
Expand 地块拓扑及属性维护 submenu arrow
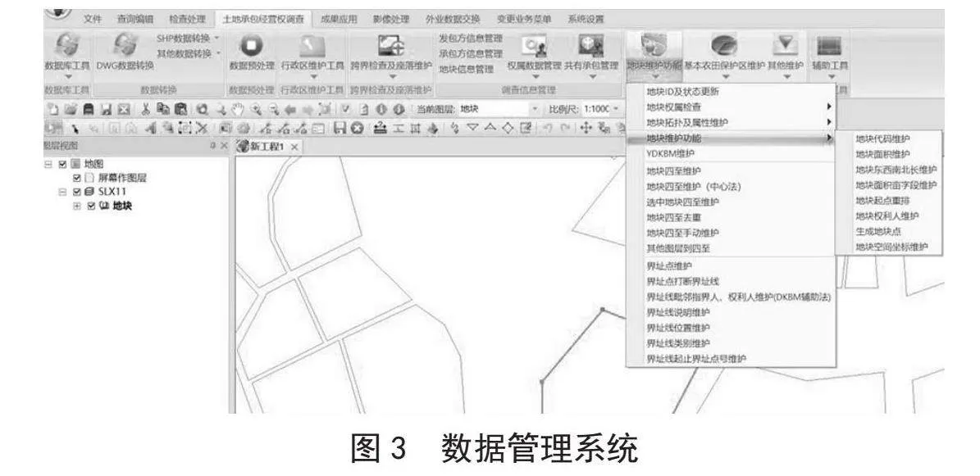(829, 122)
